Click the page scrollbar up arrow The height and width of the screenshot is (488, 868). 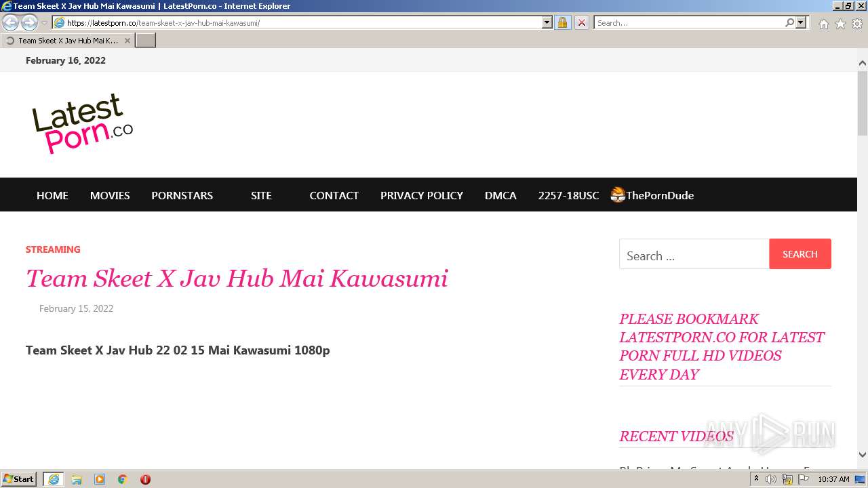tap(863, 63)
